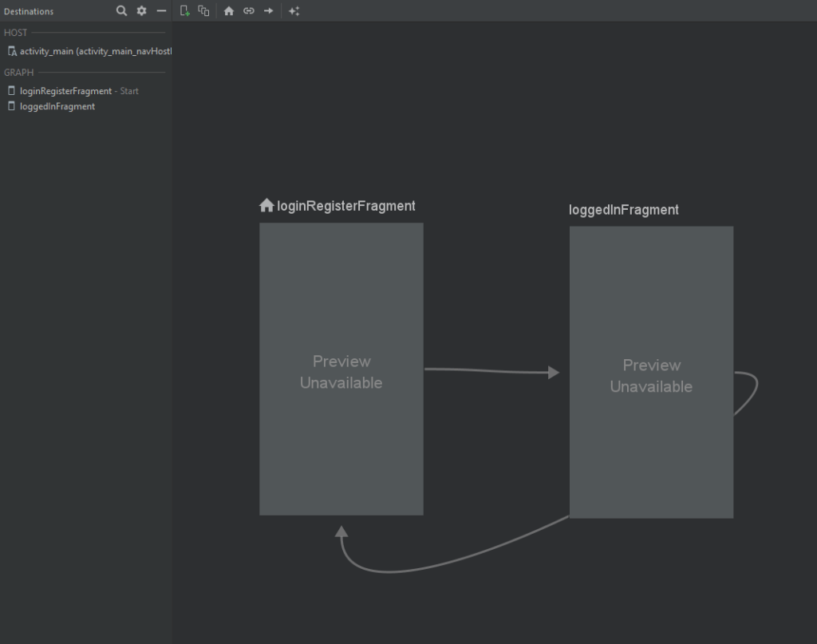The width and height of the screenshot is (817, 644).
Task: Click the New Destination icon
Action: pyautogui.click(x=184, y=11)
